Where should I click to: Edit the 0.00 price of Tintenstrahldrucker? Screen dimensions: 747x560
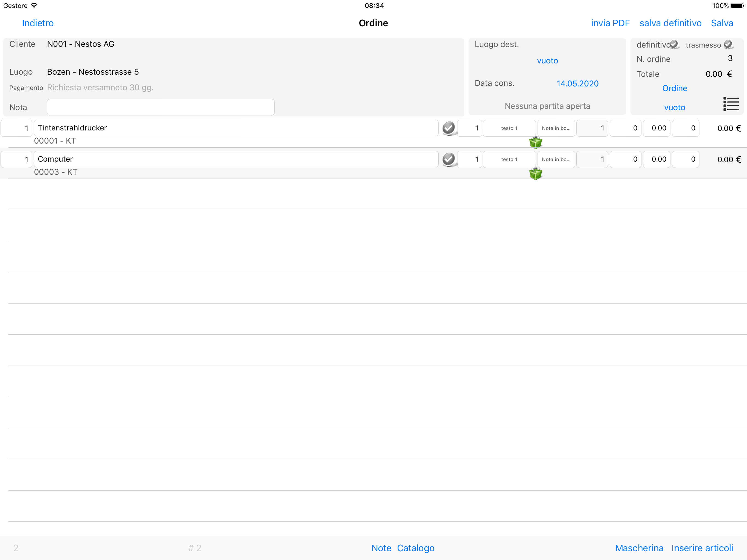pyautogui.click(x=657, y=128)
